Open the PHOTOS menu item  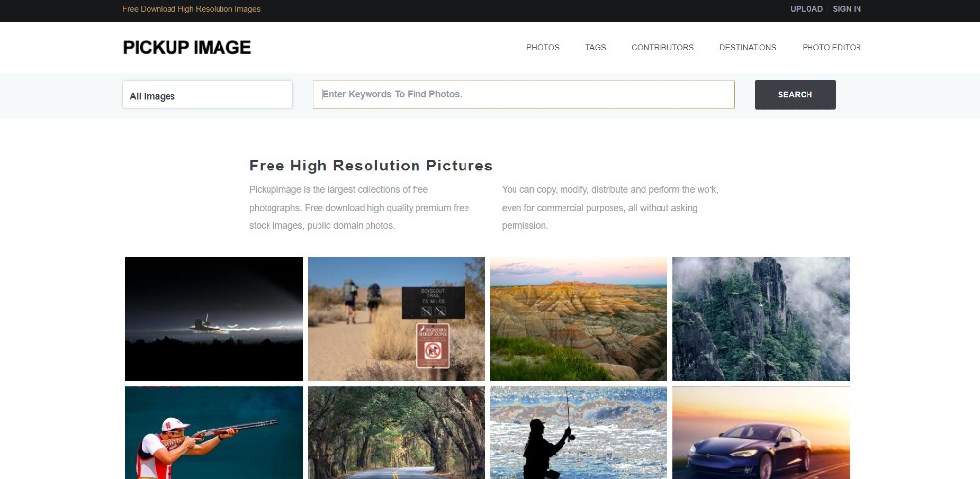(543, 47)
